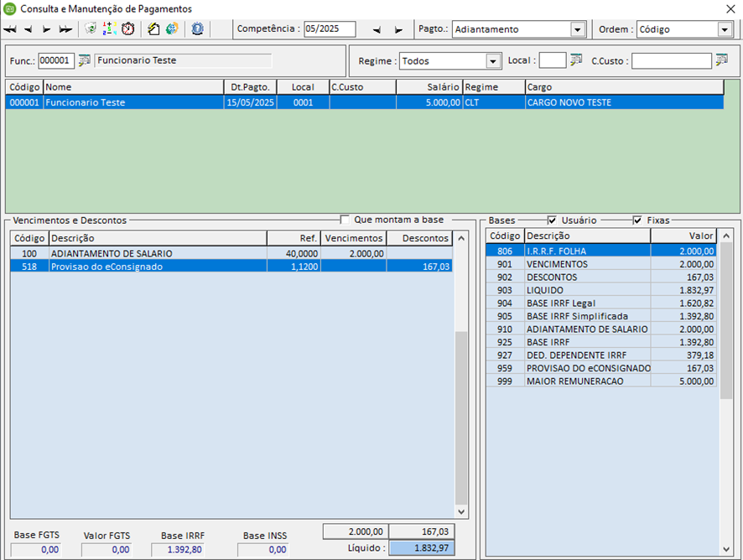The height and width of the screenshot is (560, 743).
Task: Go to the next record arrow
Action: [46, 29]
